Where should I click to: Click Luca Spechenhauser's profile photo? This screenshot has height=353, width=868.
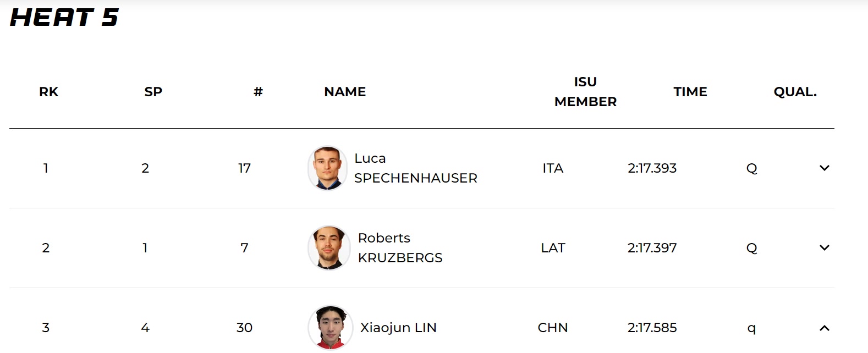[x=327, y=168]
